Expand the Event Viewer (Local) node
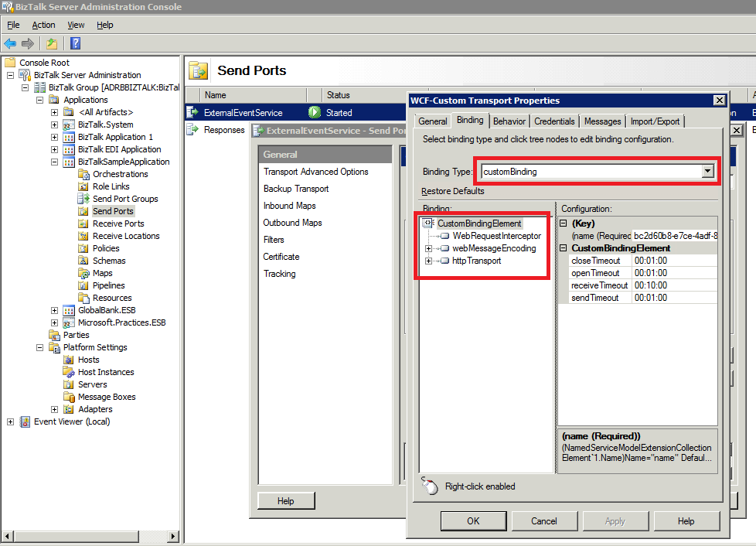The image size is (756, 546). (x=10, y=421)
